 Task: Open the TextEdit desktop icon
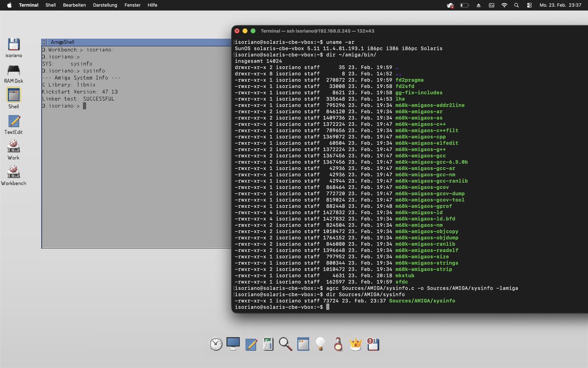pyautogui.click(x=14, y=121)
